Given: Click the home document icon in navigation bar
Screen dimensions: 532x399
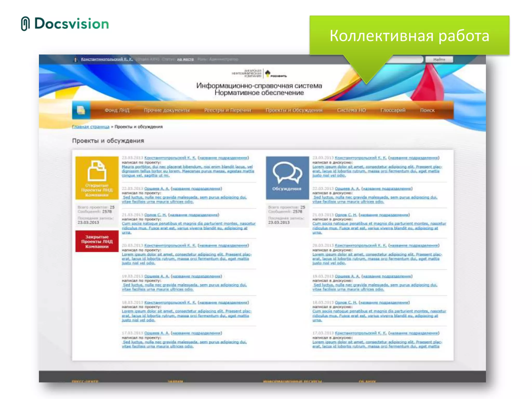Looking at the screenshot, I should point(81,110).
